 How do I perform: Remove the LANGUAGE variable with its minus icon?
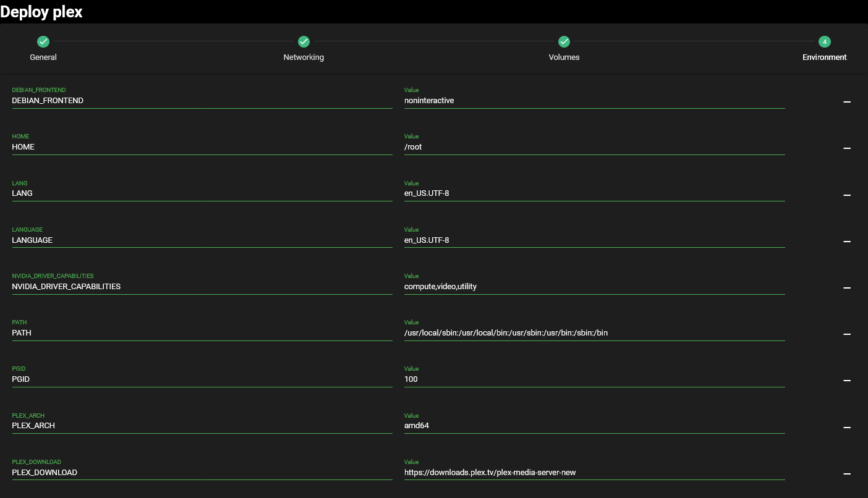[847, 241]
